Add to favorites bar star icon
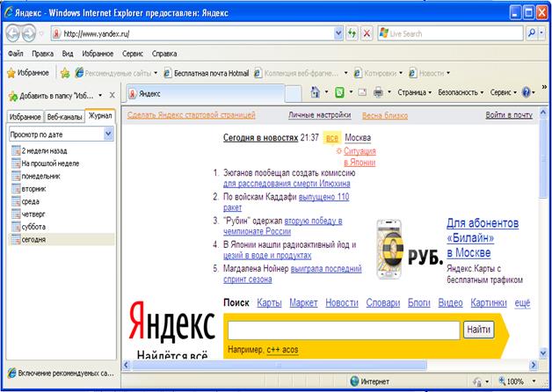Viewport: 552px width, 392px height. [65, 73]
